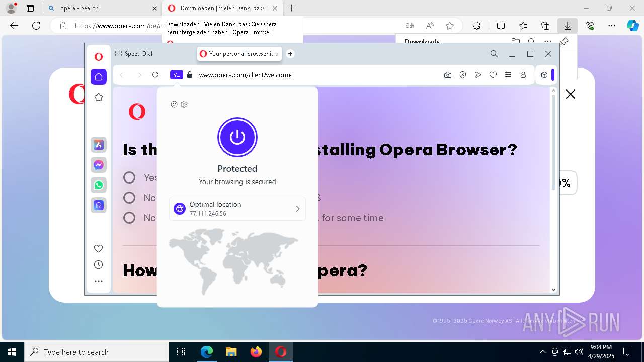Open Firefox from the taskbar
644x362 pixels.
click(x=256, y=352)
